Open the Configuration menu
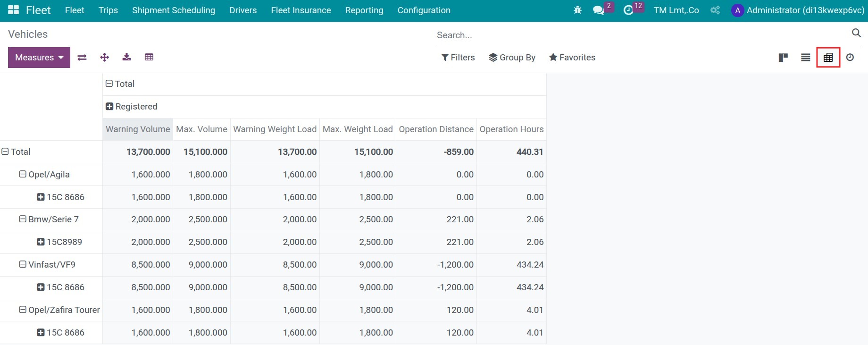 (424, 10)
